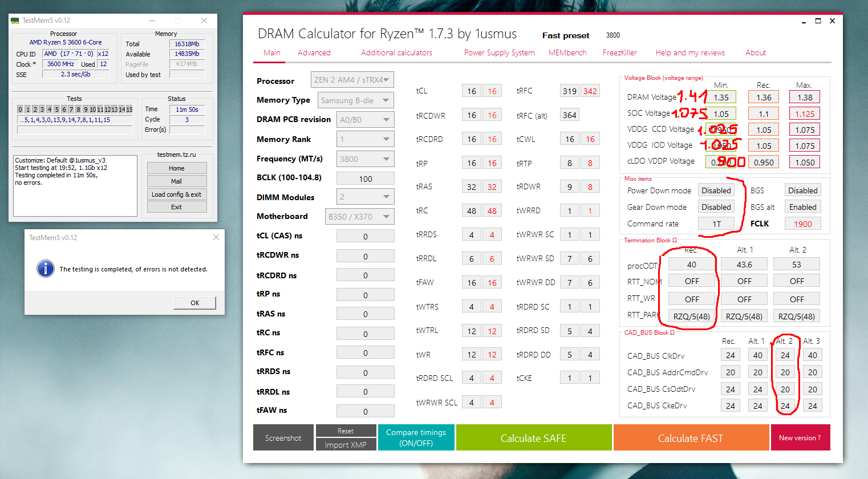Click the Import XMP button

(346, 445)
